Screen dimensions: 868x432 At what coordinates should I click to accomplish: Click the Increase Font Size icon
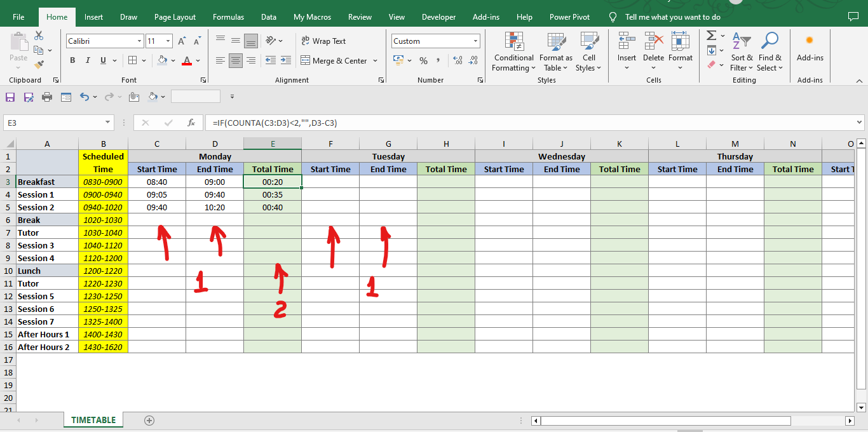click(182, 41)
